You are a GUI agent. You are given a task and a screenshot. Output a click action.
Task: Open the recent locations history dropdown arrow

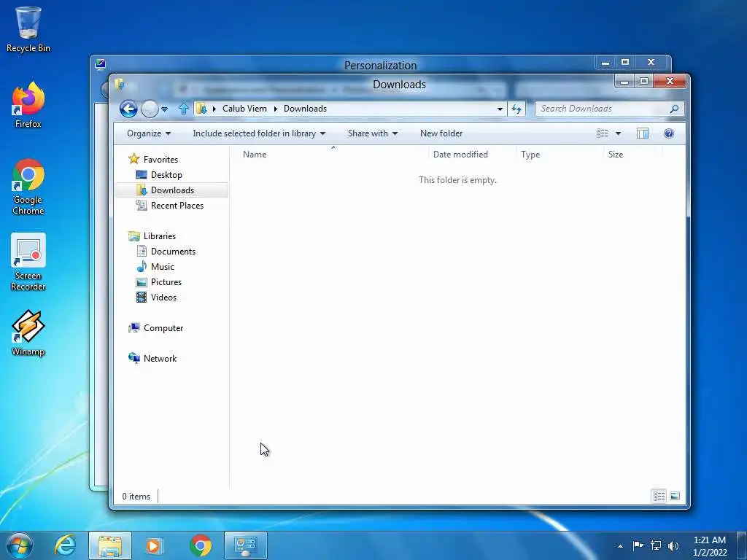pos(164,109)
